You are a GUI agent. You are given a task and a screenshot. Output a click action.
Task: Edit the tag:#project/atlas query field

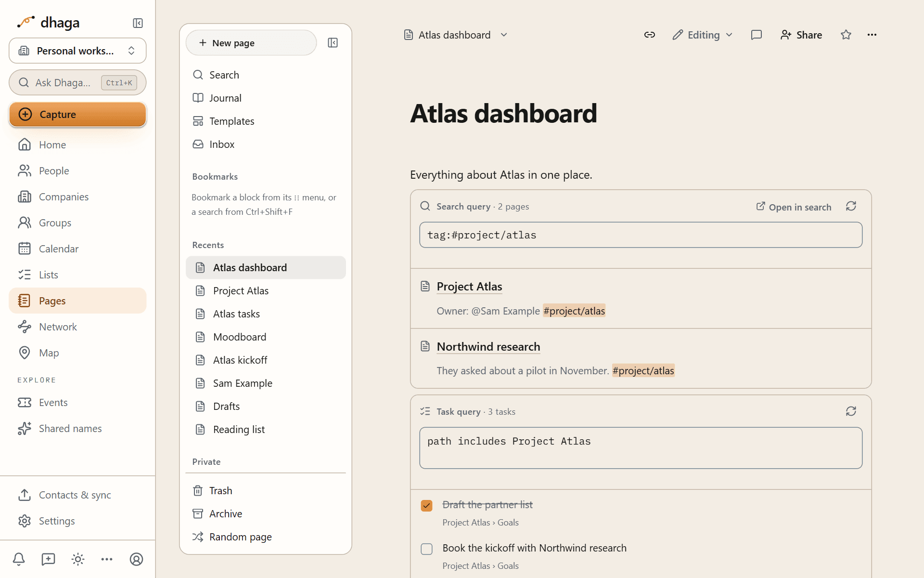pyautogui.click(x=641, y=235)
